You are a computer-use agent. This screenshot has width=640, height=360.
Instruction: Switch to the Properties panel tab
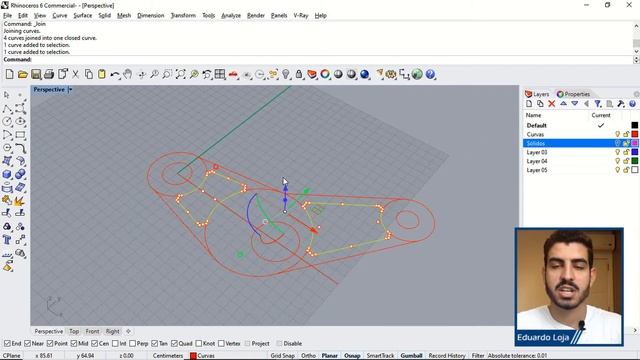point(573,94)
